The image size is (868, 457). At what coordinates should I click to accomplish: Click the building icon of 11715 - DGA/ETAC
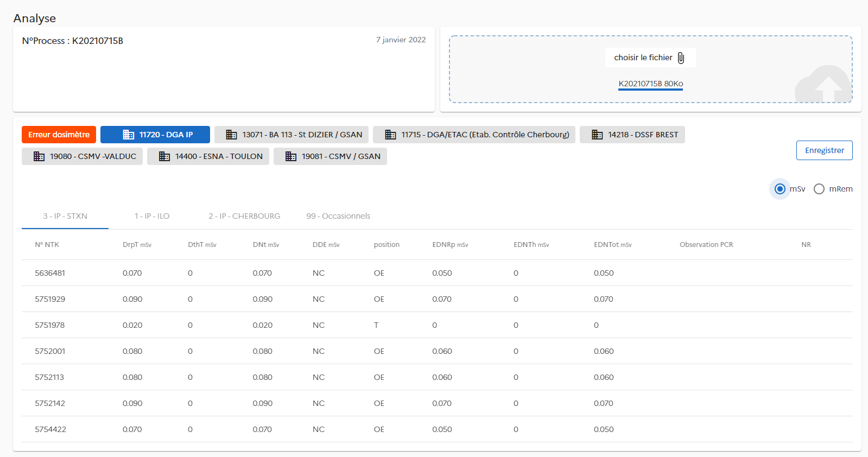coord(390,135)
